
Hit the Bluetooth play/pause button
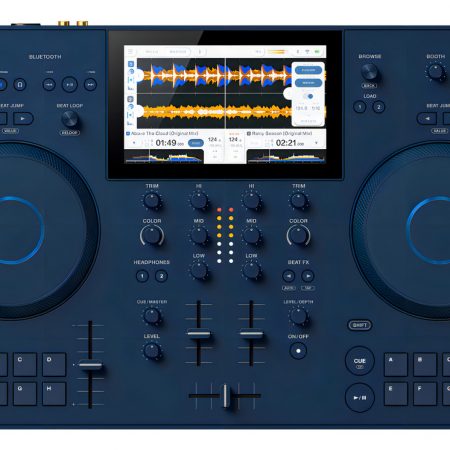point(70,85)
